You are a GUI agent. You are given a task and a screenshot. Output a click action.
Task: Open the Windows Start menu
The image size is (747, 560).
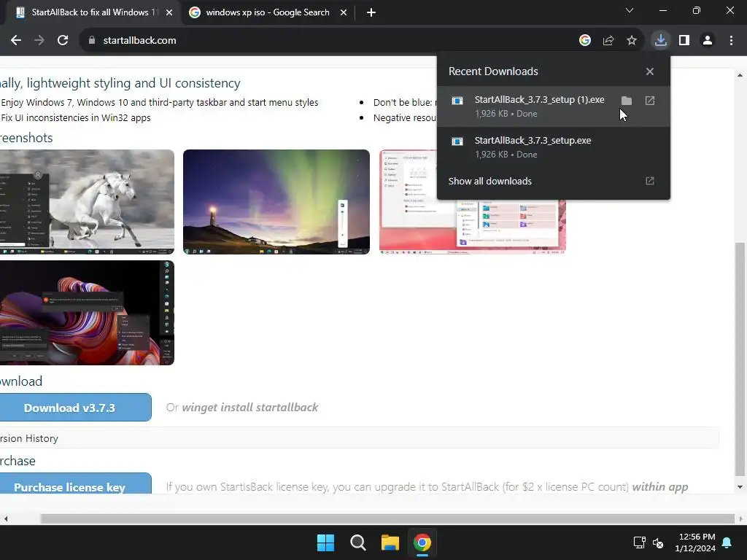click(x=325, y=542)
